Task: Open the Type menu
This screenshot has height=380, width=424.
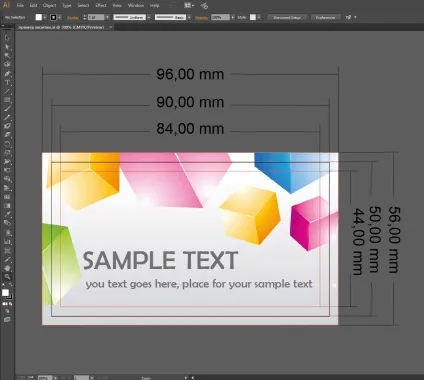Action: 67,5
